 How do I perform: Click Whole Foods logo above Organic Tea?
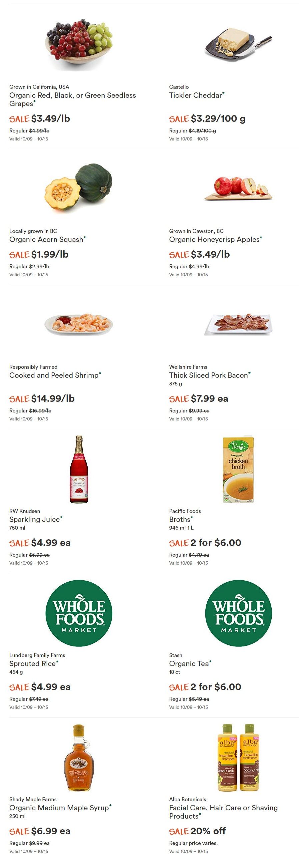point(238,613)
